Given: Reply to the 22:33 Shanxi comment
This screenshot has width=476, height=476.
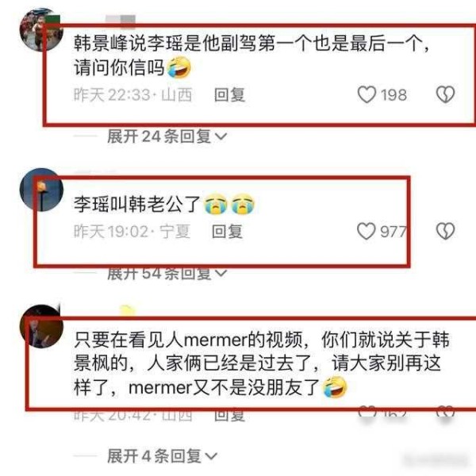Looking at the screenshot, I should pos(229,94).
